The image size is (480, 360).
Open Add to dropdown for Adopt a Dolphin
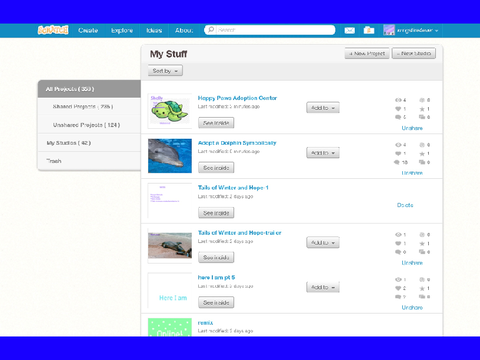click(323, 153)
